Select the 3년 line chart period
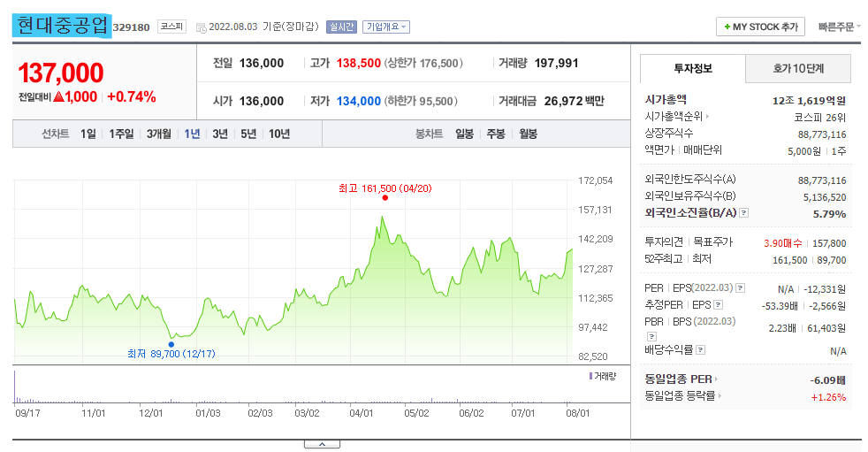 [x=220, y=134]
